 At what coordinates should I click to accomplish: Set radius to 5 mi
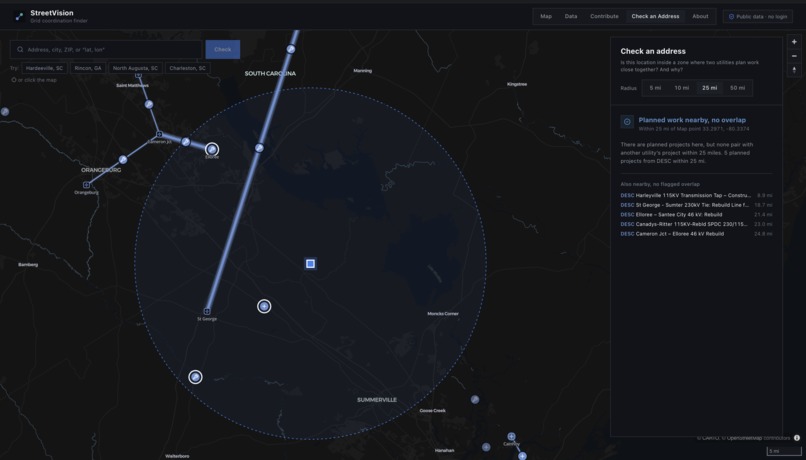tap(655, 88)
